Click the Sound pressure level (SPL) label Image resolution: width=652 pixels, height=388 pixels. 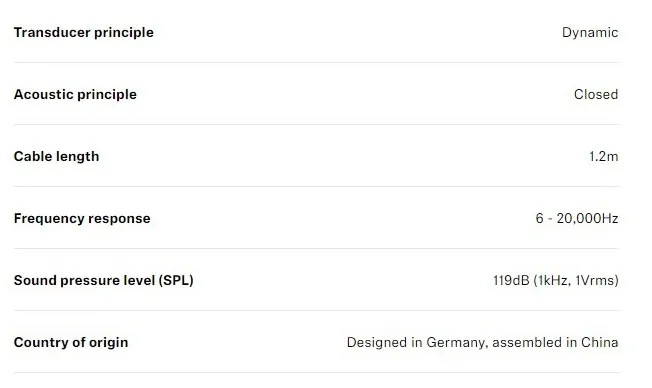coord(104,280)
